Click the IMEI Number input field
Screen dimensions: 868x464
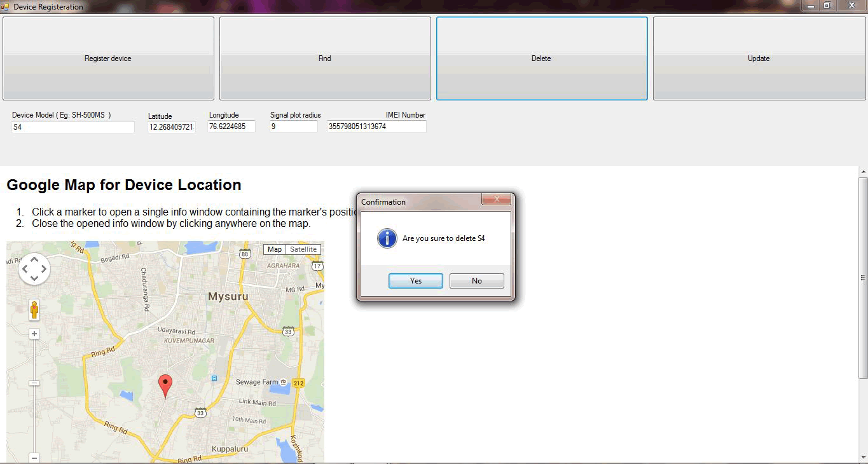click(x=376, y=126)
